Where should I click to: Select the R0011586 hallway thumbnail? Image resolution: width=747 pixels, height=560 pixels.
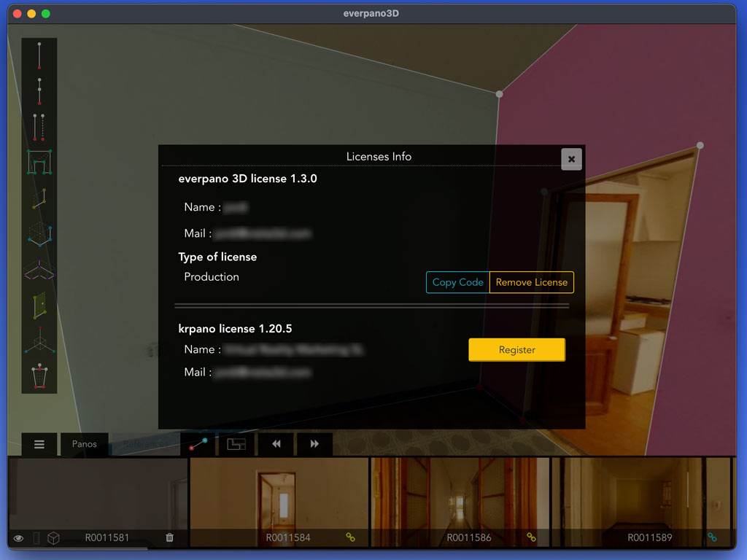point(460,494)
